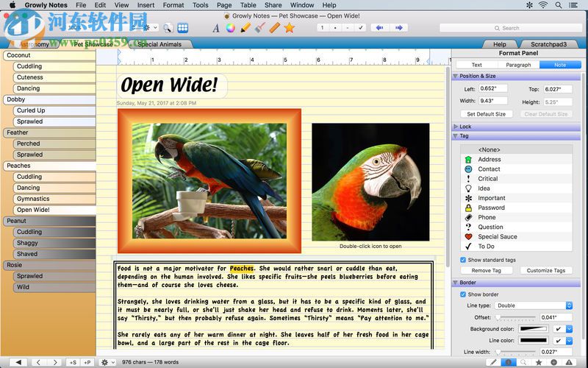This screenshot has width=588, height=368.
Task: Click the Customize Tags button
Action: coord(546,270)
